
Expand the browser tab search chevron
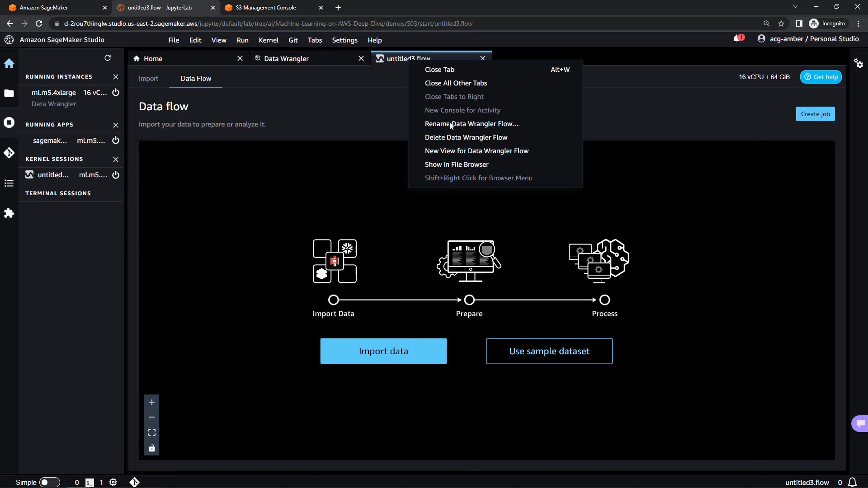tap(795, 7)
